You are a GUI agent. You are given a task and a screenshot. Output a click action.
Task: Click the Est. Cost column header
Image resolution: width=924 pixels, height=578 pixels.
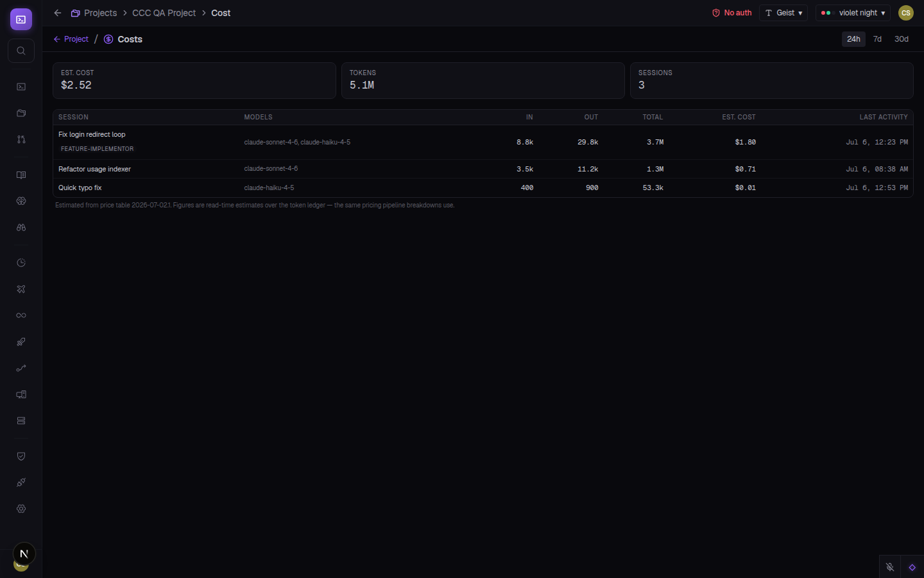(739, 117)
